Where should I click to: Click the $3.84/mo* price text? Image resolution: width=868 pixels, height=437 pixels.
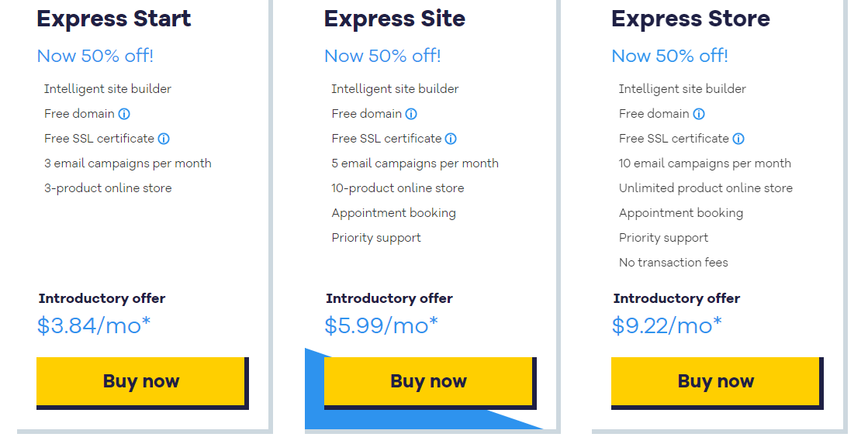click(94, 326)
